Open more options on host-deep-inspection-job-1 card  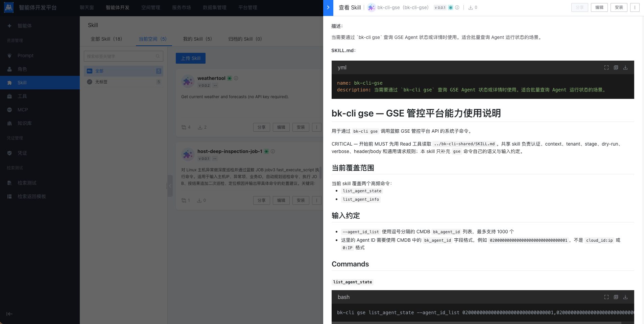click(x=317, y=200)
